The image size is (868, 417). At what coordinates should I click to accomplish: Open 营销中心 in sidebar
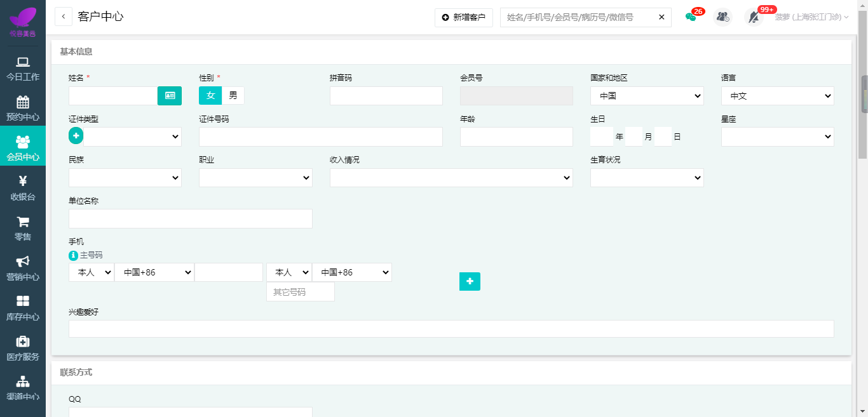click(23, 268)
